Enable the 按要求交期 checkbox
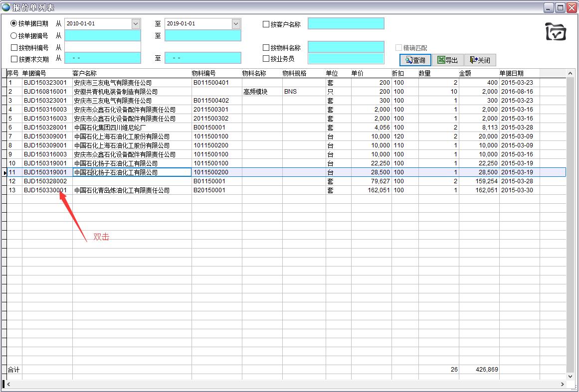Viewport: 579px width, 392px height. pyautogui.click(x=14, y=59)
